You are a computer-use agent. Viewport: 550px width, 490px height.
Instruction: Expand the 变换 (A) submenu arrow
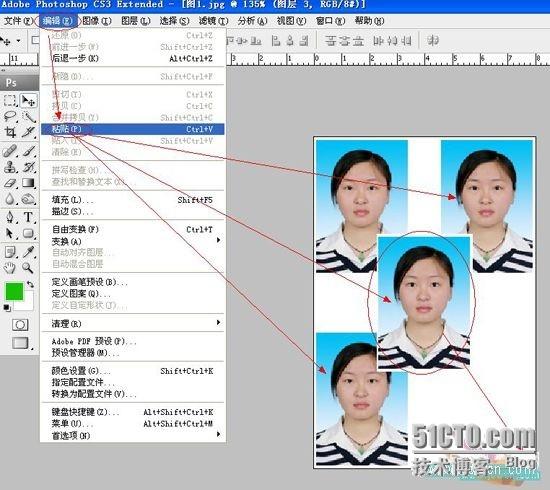[219, 240]
